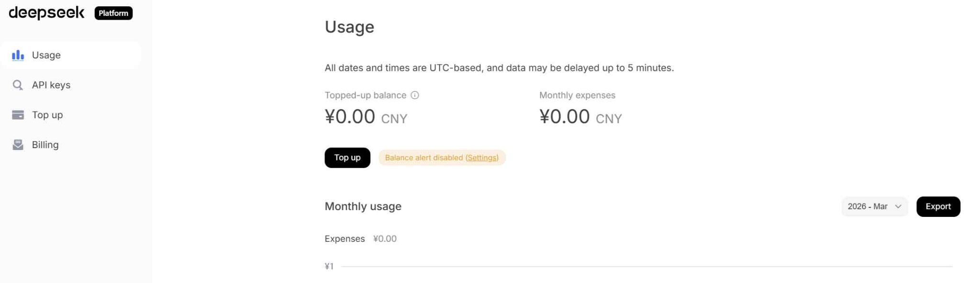Image resolution: width=980 pixels, height=283 pixels.
Task: Click the chevron arrow in month selector
Action: click(898, 206)
